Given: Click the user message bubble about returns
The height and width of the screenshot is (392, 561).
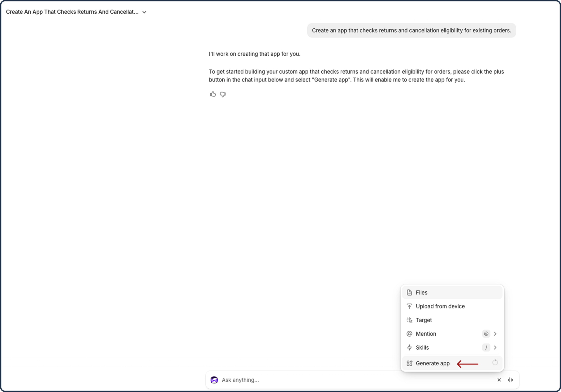Looking at the screenshot, I should point(411,30).
